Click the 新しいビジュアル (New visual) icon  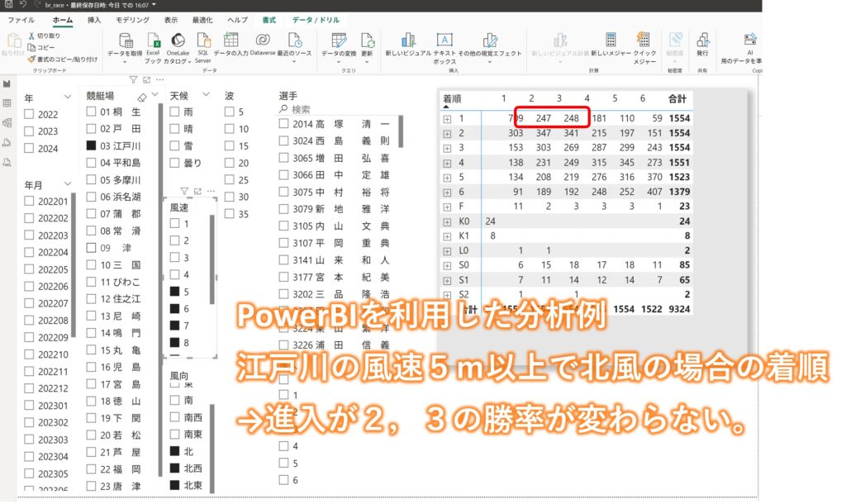point(408,40)
